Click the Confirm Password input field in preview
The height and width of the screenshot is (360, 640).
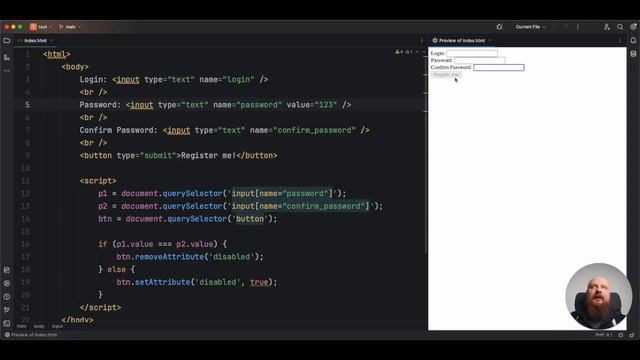click(499, 67)
